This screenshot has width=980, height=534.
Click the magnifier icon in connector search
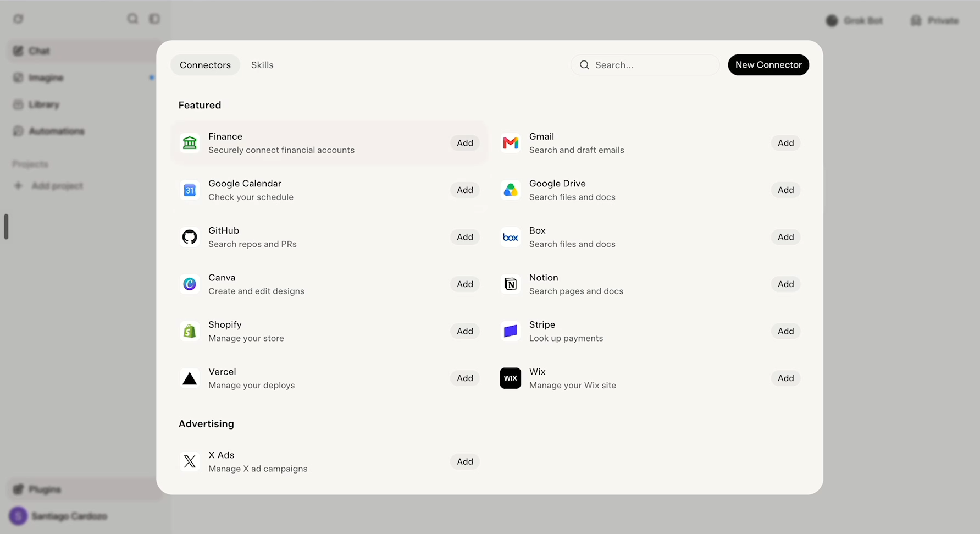tap(584, 65)
